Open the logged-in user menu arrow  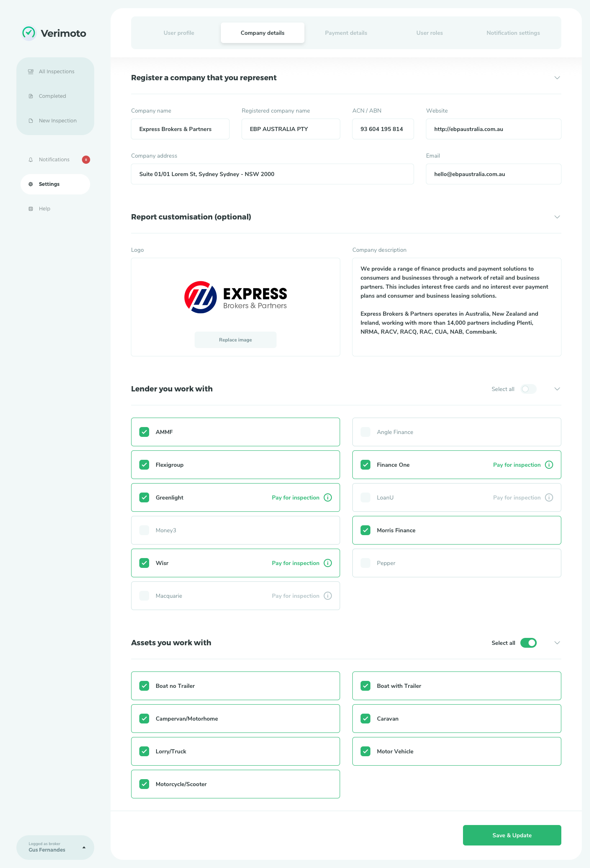tap(84, 848)
